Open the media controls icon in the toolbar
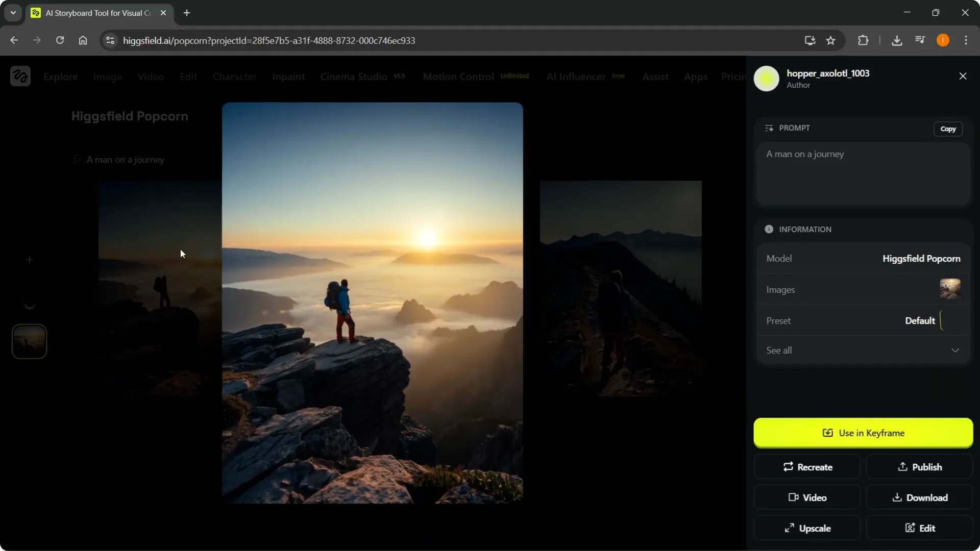This screenshot has height=551, width=980. pyautogui.click(x=920, y=40)
